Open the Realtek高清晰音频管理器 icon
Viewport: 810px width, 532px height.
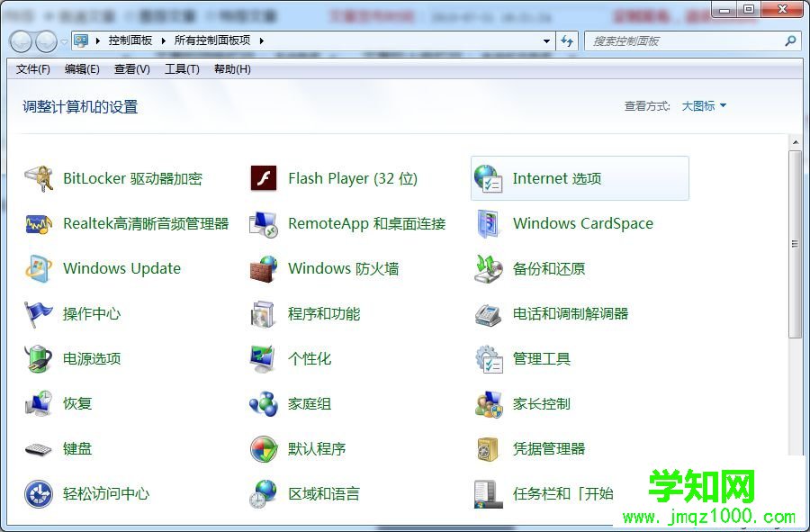(39, 223)
